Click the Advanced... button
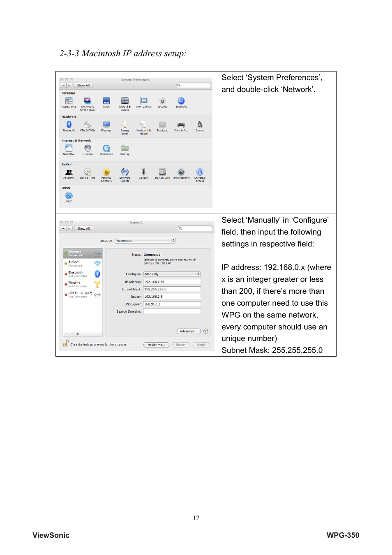 (x=189, y=331)
